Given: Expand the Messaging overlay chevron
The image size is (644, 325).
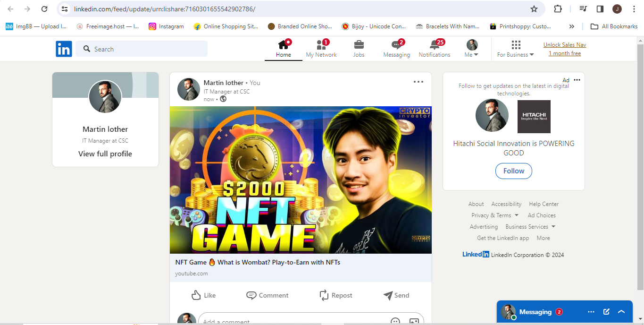Looking at the screenshot, I should point(621,312).
